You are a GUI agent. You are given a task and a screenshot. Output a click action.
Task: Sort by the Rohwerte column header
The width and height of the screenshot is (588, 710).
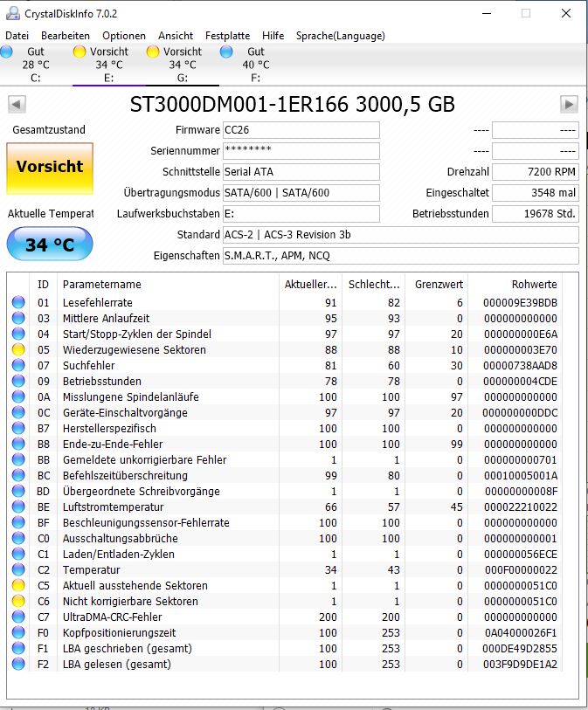point(515,285)
